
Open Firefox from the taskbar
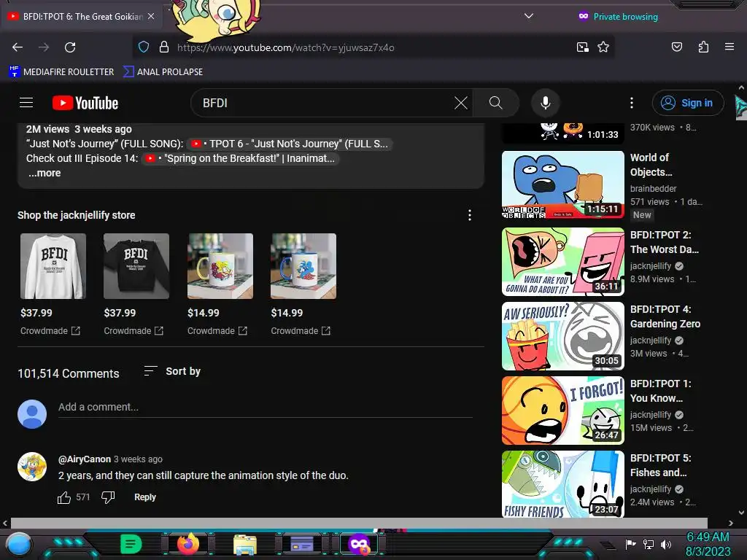188,544
